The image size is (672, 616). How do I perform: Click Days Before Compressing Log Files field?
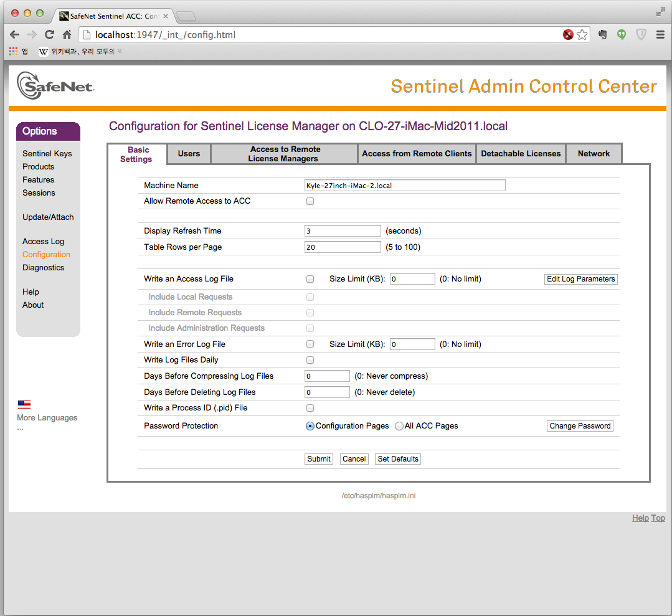pyautogui.click(x=327, y=376)
